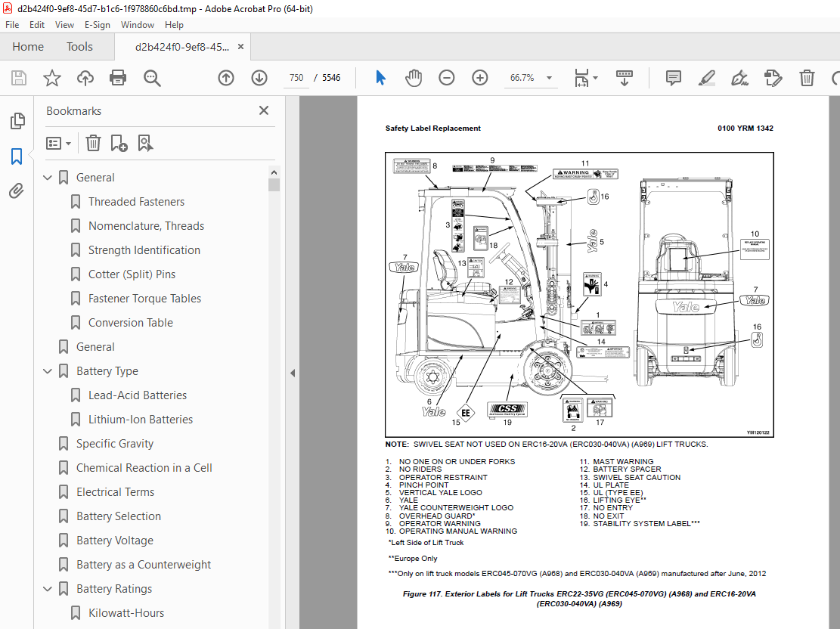Click the 66.7% zoom value field
Image resolution: width=840 pixels, height=629 pixels.
(522, 78)
